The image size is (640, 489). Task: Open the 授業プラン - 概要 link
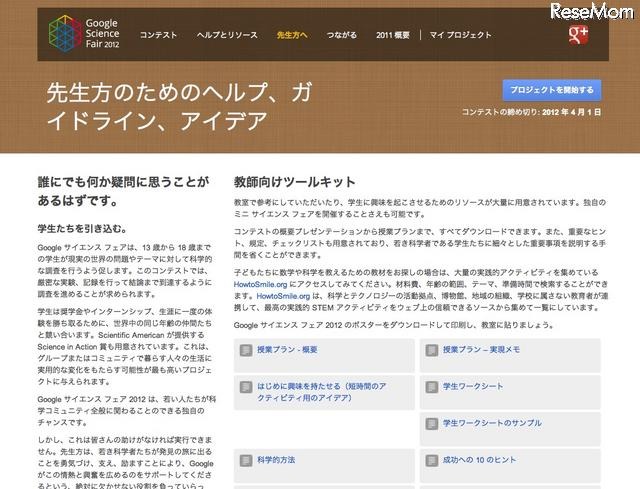tap(287, 349)
